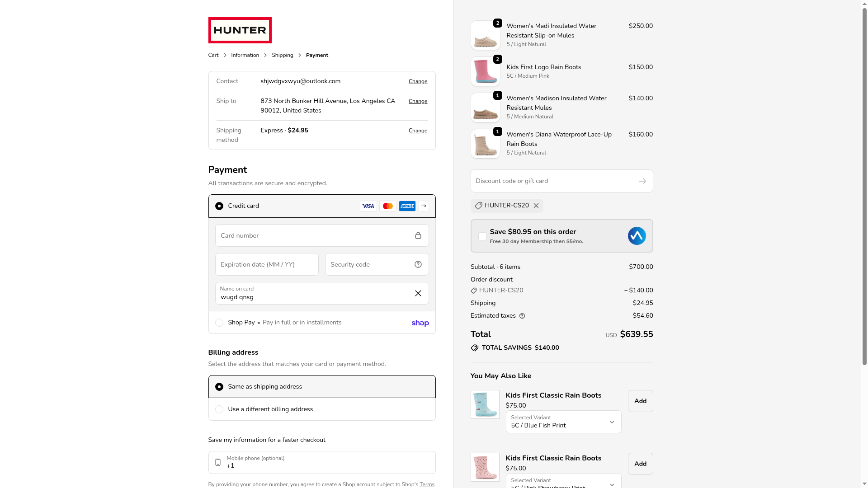868x488 pixels.
Task: Add Blue Fish Print Kids Rain Boots
Action: [640, 401]
